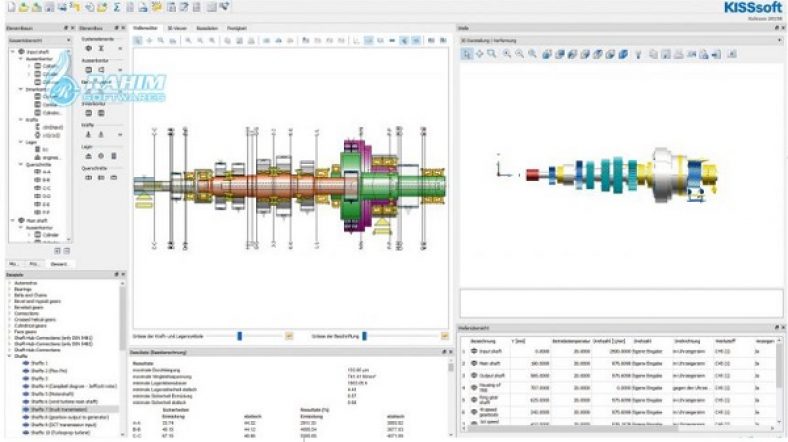The height and width of the screenshot is (442, 788).
Task: Collapse the Main shaft tree node
Action: pos(13,220)
